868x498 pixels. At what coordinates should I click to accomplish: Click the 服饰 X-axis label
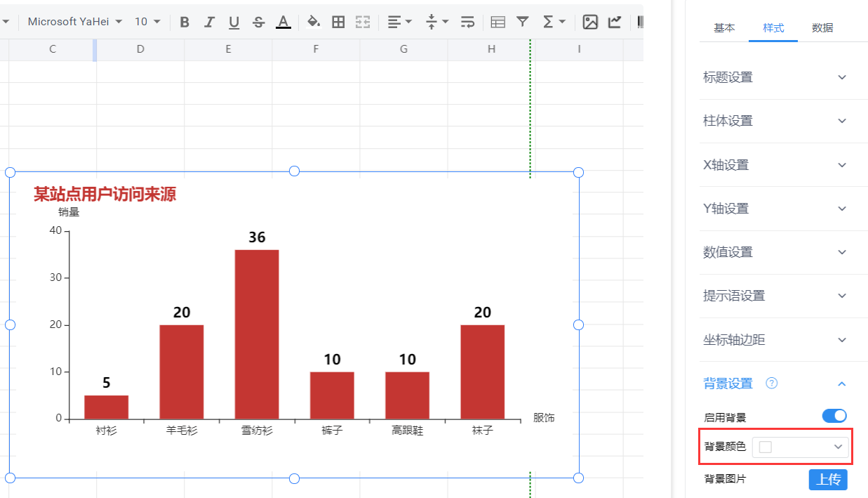click(544, 418)
